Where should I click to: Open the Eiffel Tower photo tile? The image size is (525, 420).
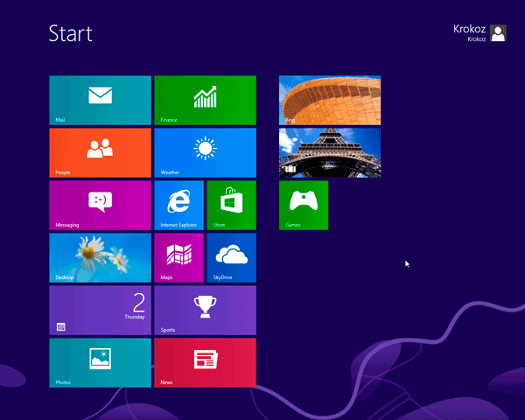[330, 153]
